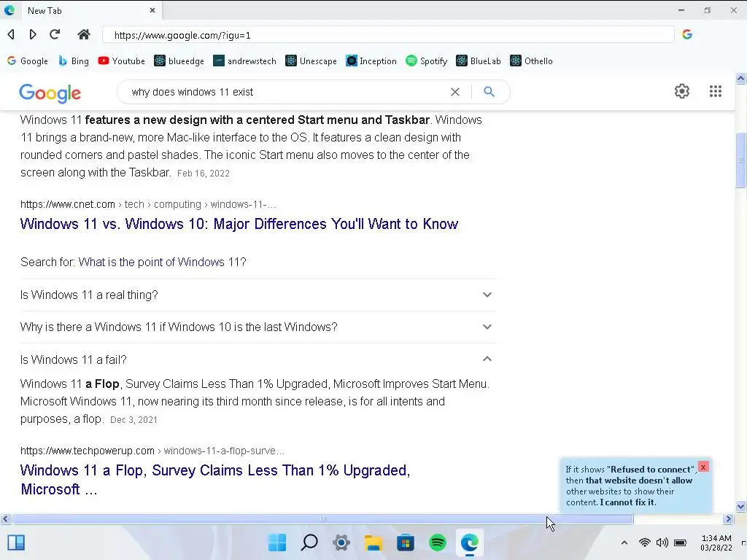Open Spotify from the taskbar
The width and height of the screenshot is (747, 560).
[438, 542]
